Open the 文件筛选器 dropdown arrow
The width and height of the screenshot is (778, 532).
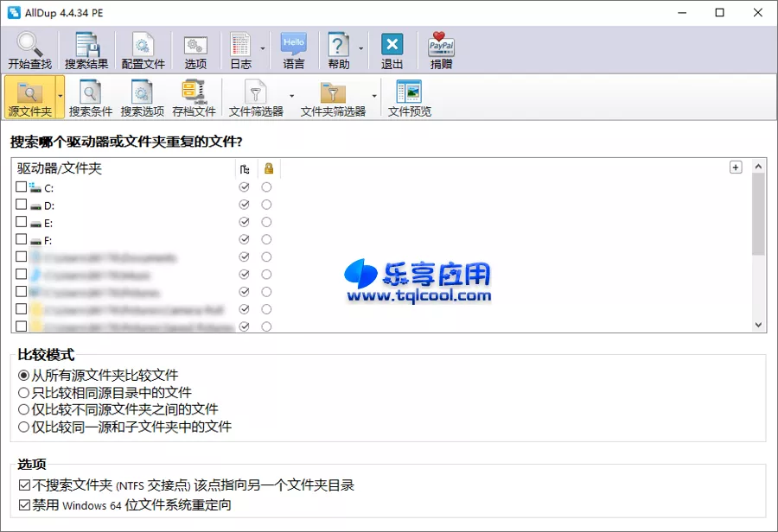(290, 95)
